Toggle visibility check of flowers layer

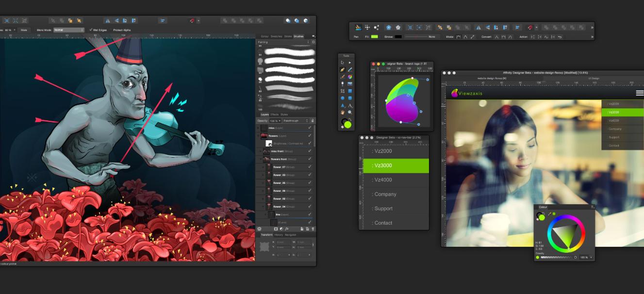click(x=310, y=135)
